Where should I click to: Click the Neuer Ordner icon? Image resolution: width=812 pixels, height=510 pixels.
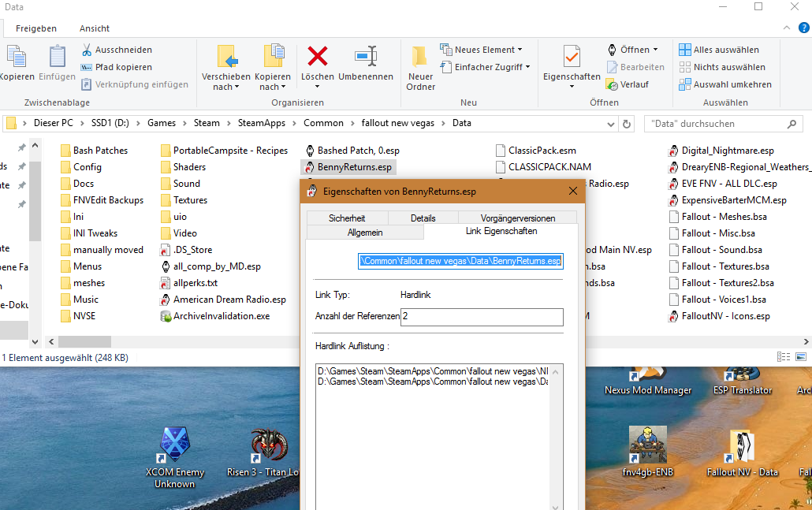pos(420,57)
